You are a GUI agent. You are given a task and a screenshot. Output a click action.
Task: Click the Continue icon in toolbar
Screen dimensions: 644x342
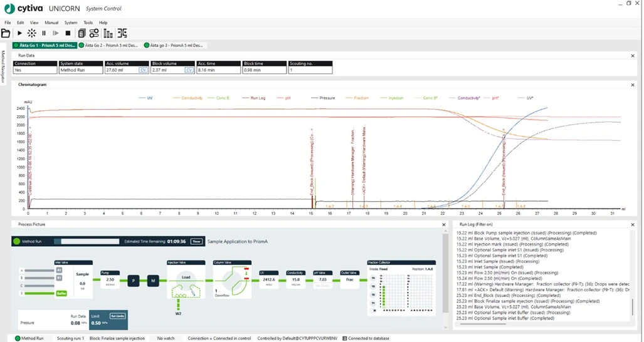pos(56,33)
